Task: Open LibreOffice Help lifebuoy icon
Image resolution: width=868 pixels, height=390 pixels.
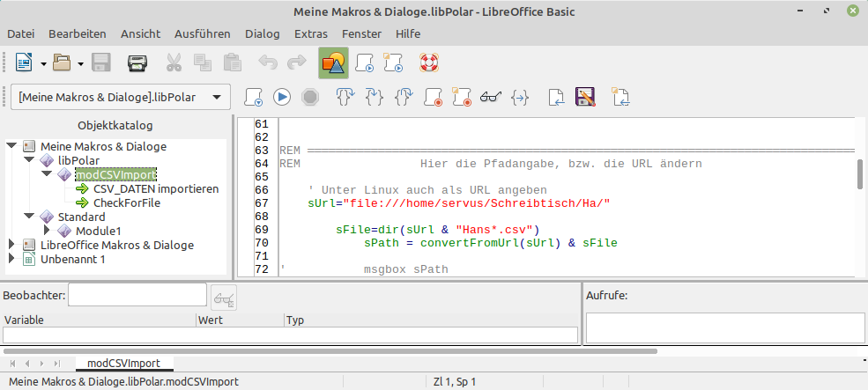Action: click(428, 63)
